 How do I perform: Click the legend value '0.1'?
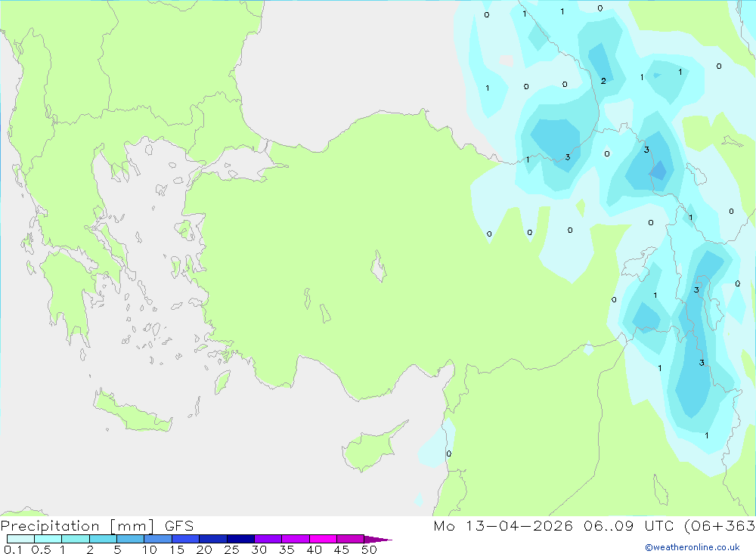(13, 549)
